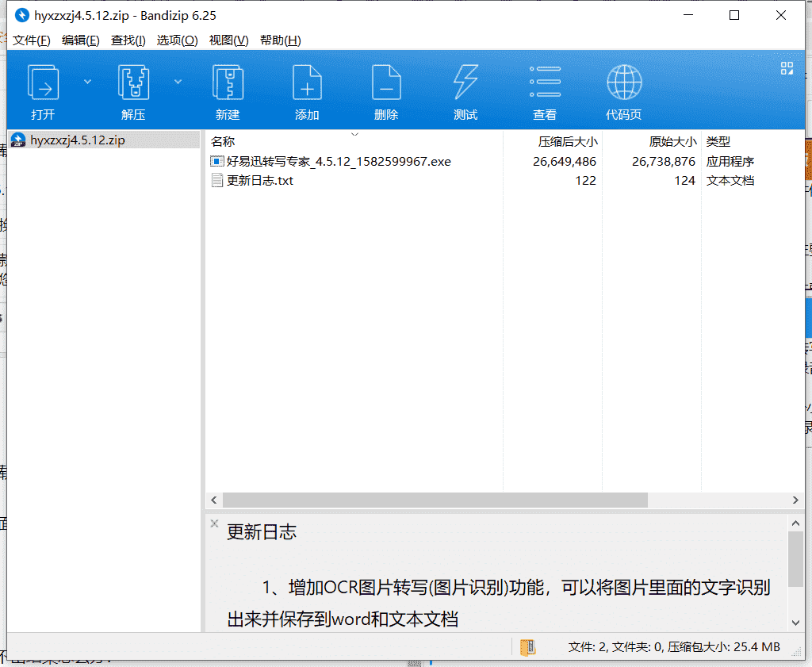Open the 帮助(H) menu
The image size is (812, 667).
tap(281, 40)
